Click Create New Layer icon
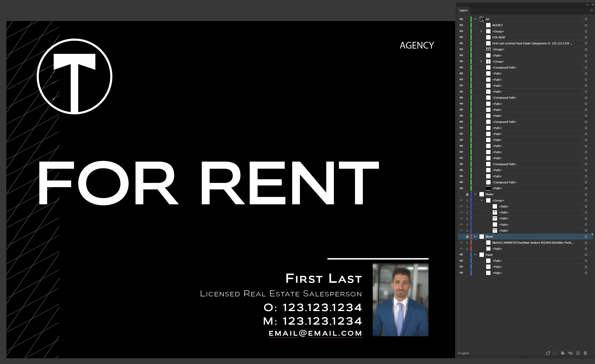This screenshot has height=364, width=595. (x=578, y=353)
